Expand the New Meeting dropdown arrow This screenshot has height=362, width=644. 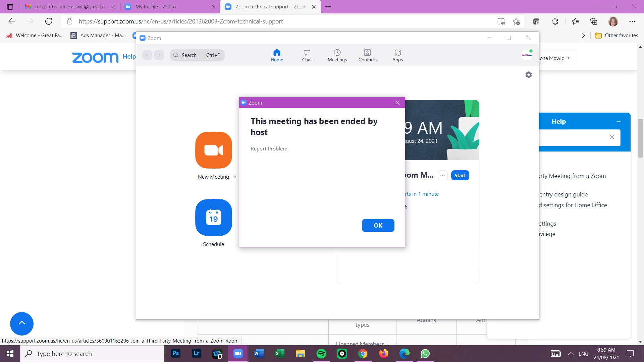click(x=235, y=177)
